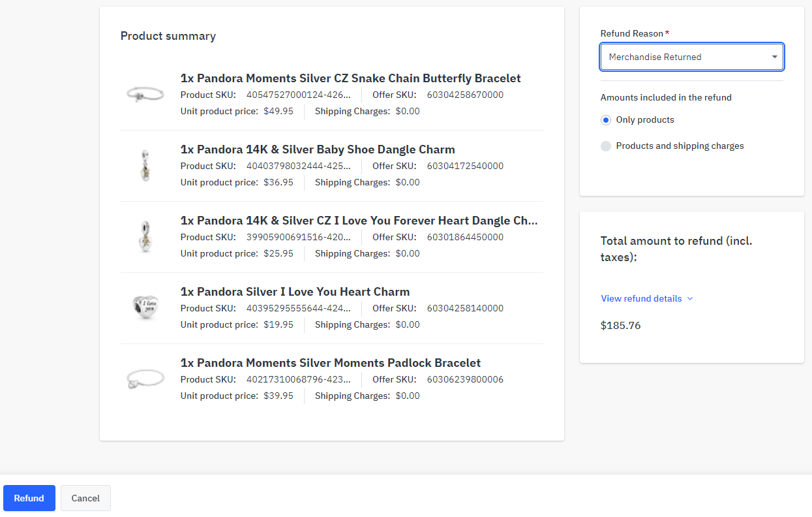Screen dimensions: 812x517
Task: Click the $39.95 unit product price
Action: pos(278,396)
